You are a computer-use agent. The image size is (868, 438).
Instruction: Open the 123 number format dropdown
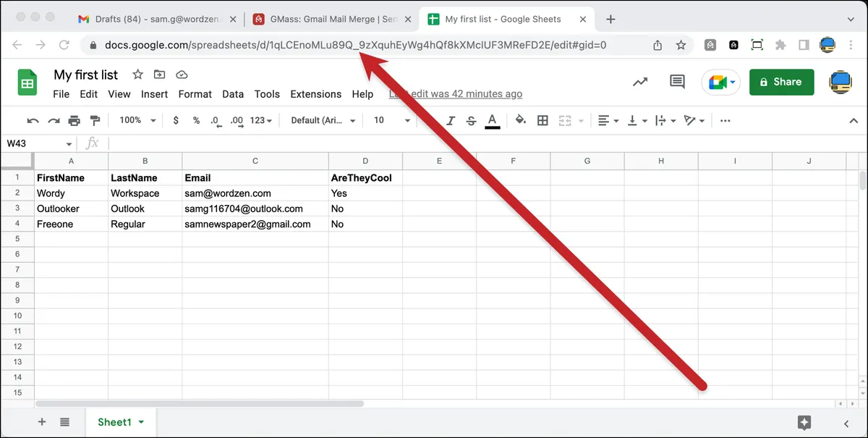pos(260,121)
